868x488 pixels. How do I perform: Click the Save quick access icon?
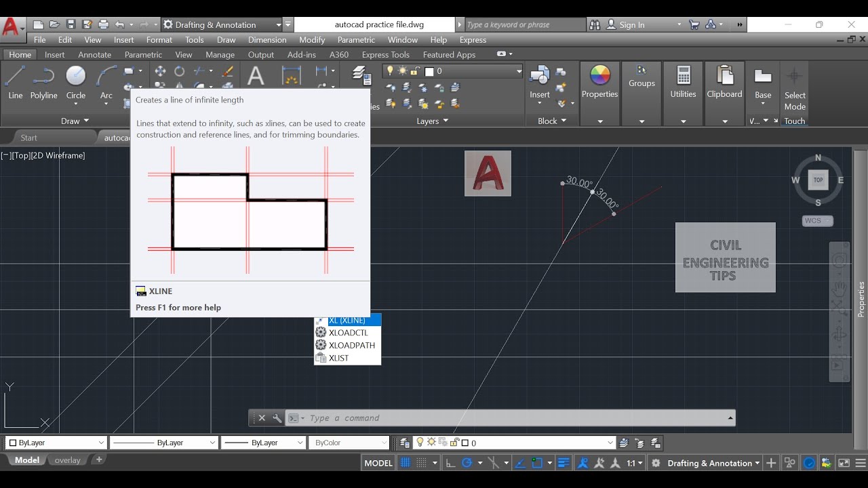[x=71, y=24]
